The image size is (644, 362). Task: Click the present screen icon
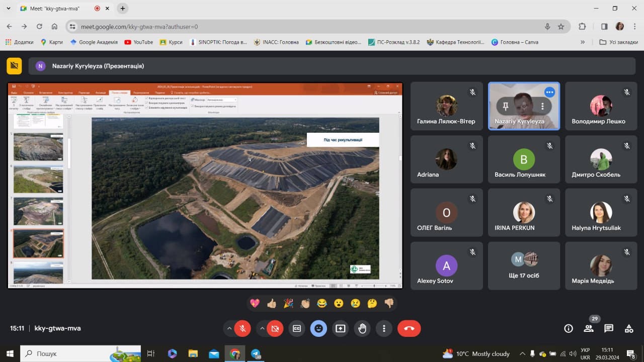(341, 328)
